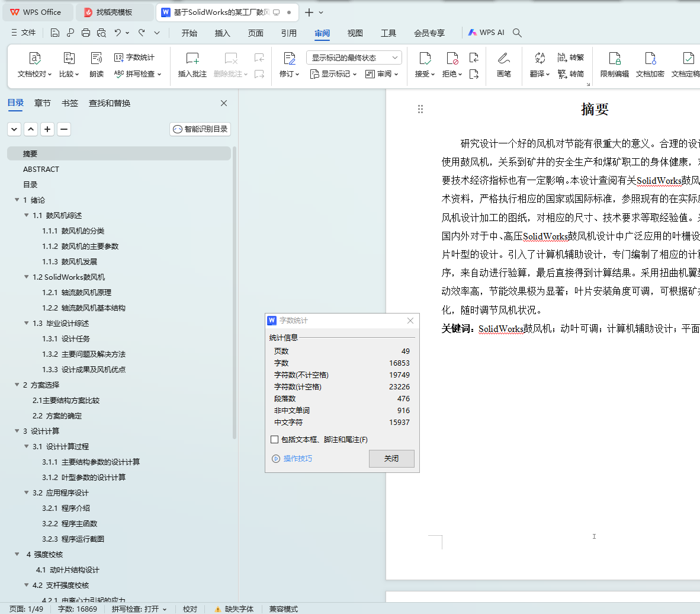The height and width of the screenshot is (614, 700).
Task: Click the print icon in quick toolbar
Action: (86, 33)
